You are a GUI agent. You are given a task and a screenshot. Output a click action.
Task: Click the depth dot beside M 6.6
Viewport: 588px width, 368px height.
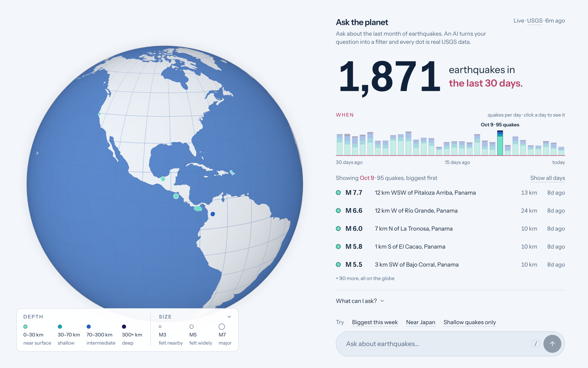[338, 211]
